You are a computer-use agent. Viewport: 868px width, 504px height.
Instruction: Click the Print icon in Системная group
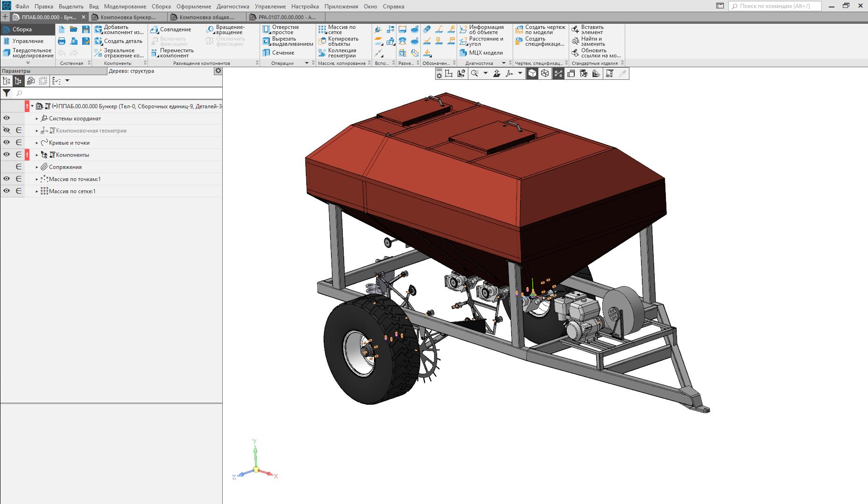[x=62, y=41]
